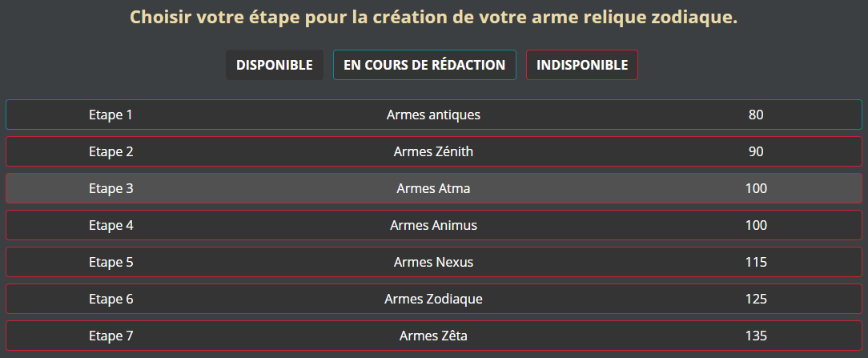
Task: Select the Armes antiques row
Action: pos(433,115)
